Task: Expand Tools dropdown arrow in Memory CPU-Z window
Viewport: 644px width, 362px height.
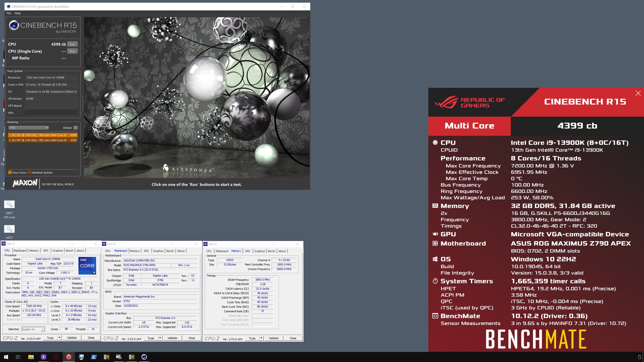Action: pyautogui.click(x=261, y=338)
